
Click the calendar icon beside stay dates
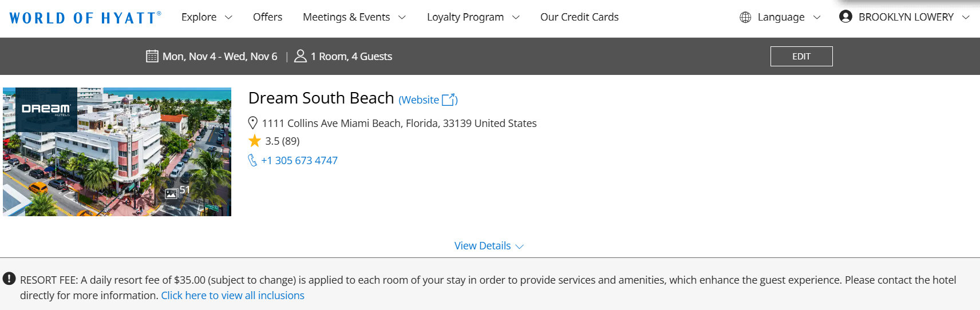pos(152,56)
